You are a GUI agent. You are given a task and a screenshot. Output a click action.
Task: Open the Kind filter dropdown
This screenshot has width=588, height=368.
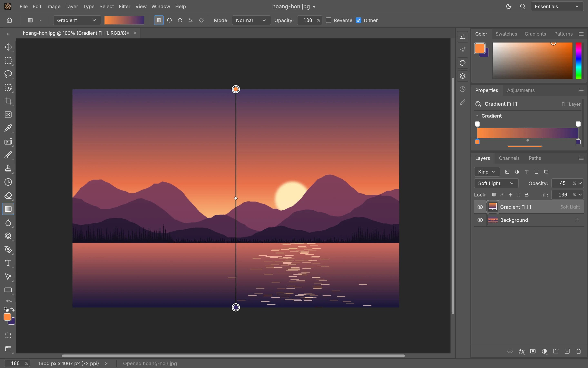[x=487, y=172]
